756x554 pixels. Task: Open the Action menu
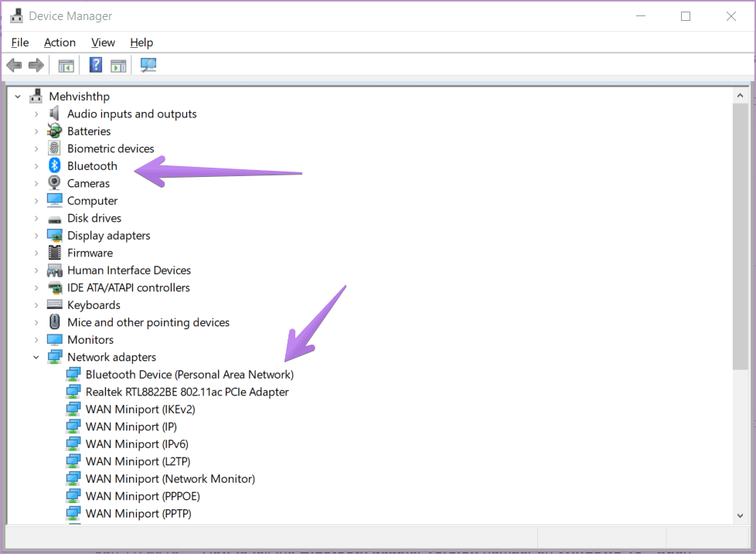click(x=60, y=42)
